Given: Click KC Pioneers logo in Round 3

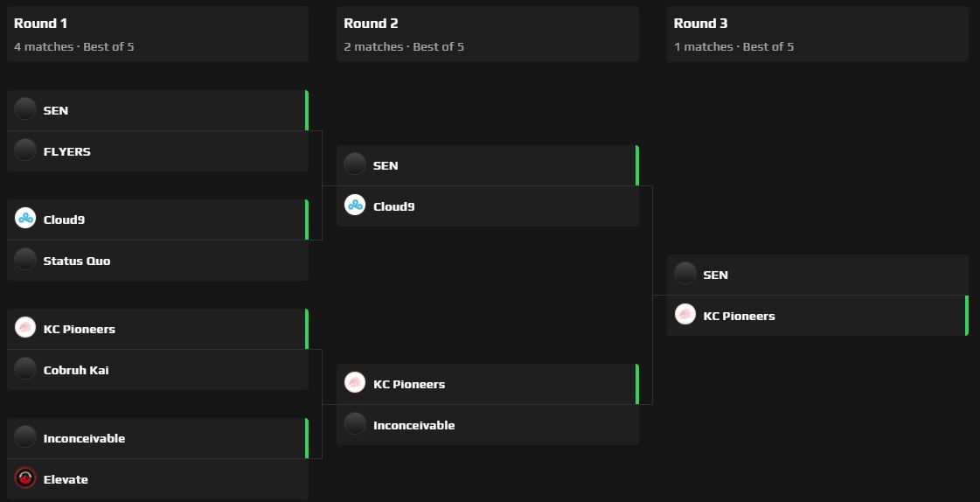Looking at the screenshot, I should pyautogui.click(x=685, y=315).
